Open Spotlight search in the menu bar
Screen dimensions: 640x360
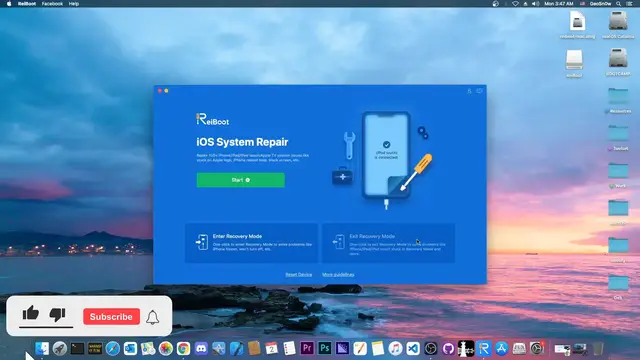619,4
